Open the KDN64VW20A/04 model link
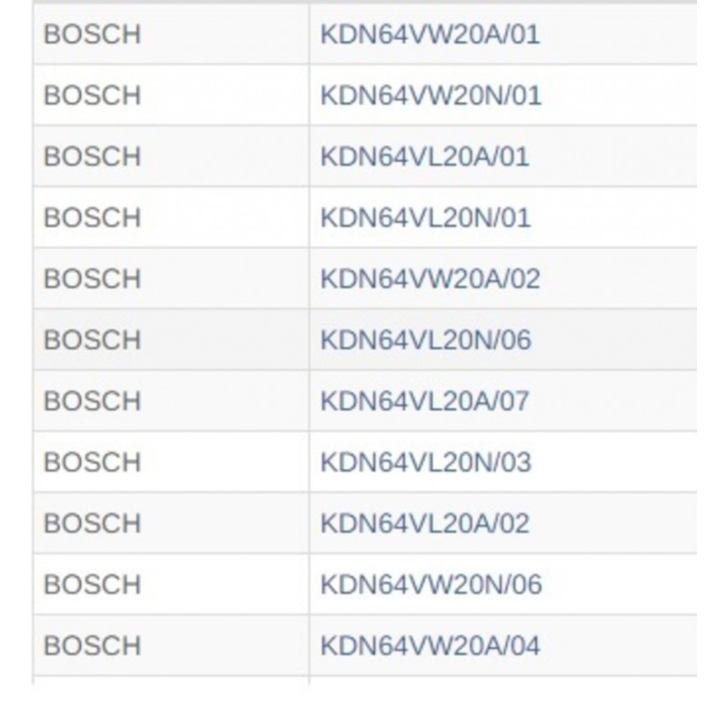 (430, 646)
